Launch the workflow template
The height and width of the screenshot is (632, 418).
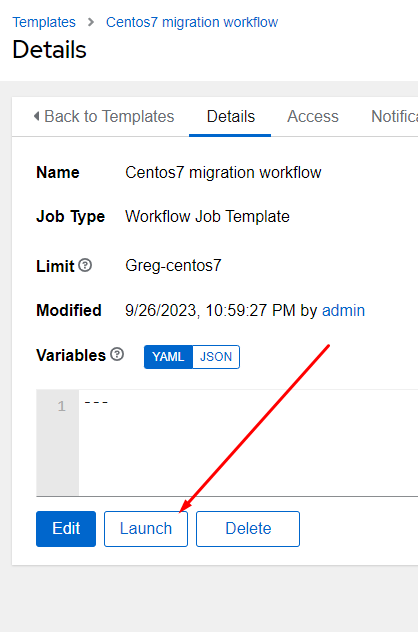(146, 529)
